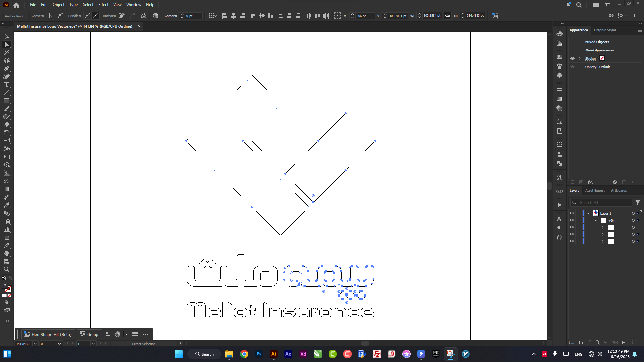Select the Lasso tool
Image resolution: width=644 pixels, height=362 pixels.
pyautogui.click(x=7, y=61)
